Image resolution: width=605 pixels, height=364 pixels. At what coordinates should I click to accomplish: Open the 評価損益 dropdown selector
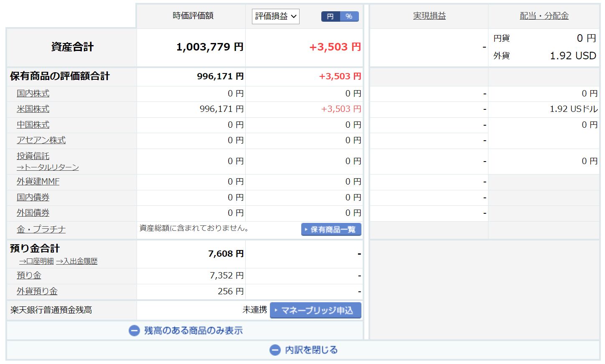coord(275,16)
